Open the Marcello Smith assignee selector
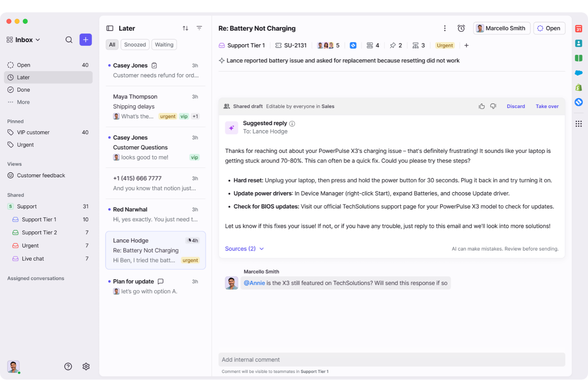 click(x=501, y=28)
